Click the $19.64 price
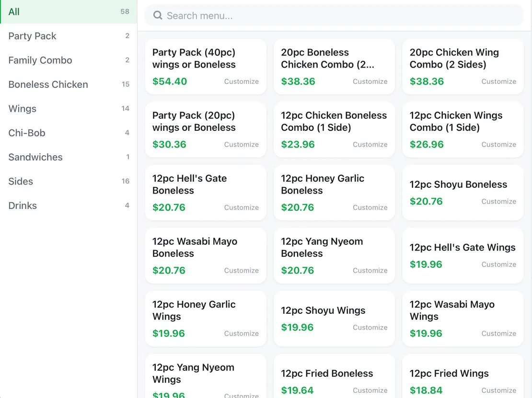The image size is (532, 398). tap(297, 390)
